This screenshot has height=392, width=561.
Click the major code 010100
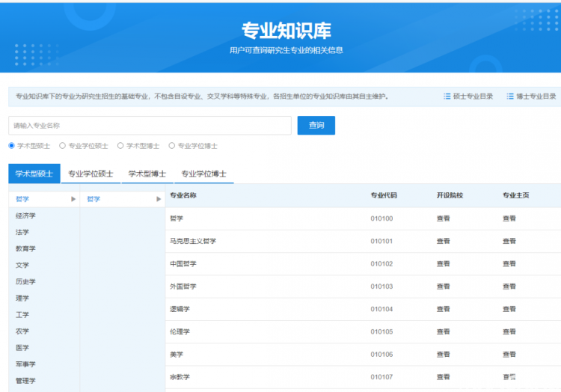coord(381,218)
